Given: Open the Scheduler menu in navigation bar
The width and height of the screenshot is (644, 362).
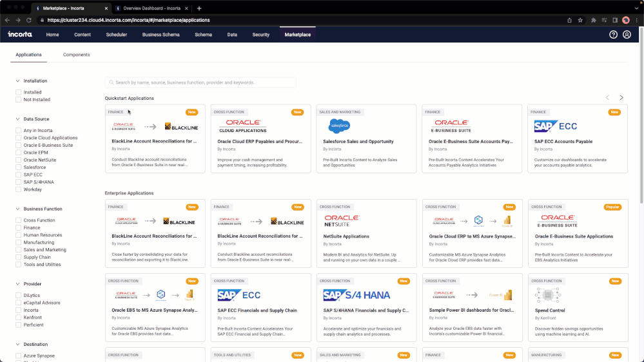Looking at the screenshot, I should (117, 34).
